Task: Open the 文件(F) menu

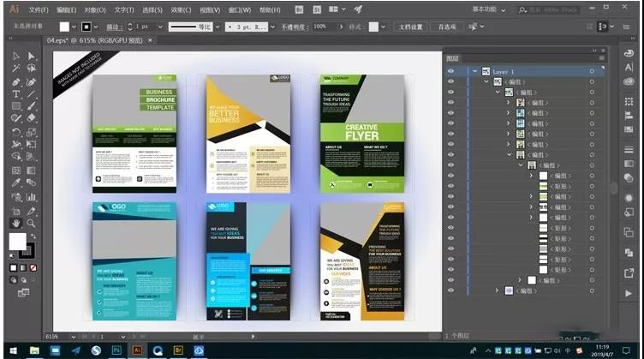Action: pyautogui.click(x=39, y=9)
